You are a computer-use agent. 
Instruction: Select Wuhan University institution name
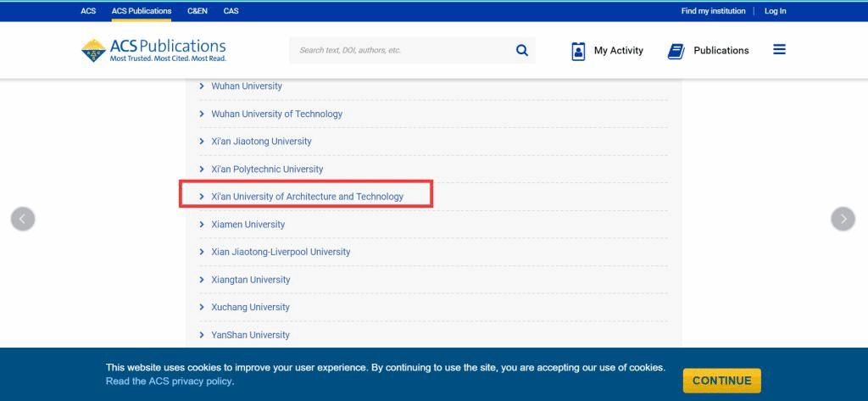tap(247, 86)
